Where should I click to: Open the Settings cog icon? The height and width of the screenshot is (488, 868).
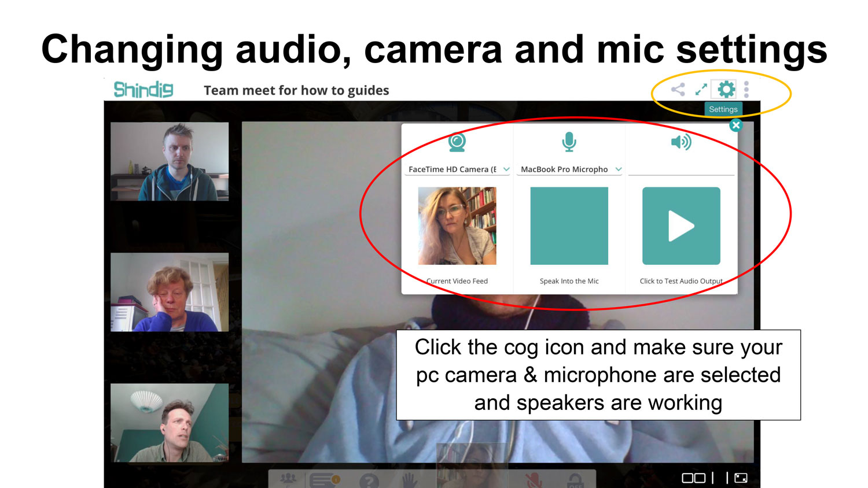coord(726,89)
